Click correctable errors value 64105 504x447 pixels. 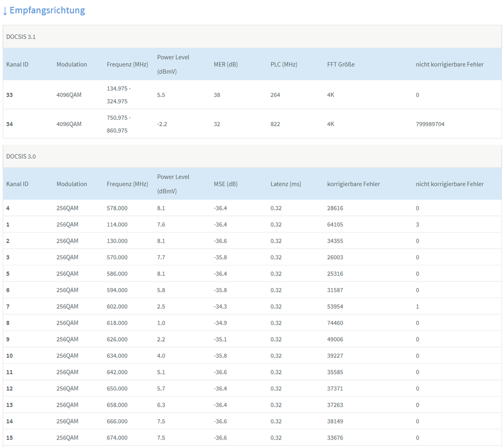tap(335, 225)
